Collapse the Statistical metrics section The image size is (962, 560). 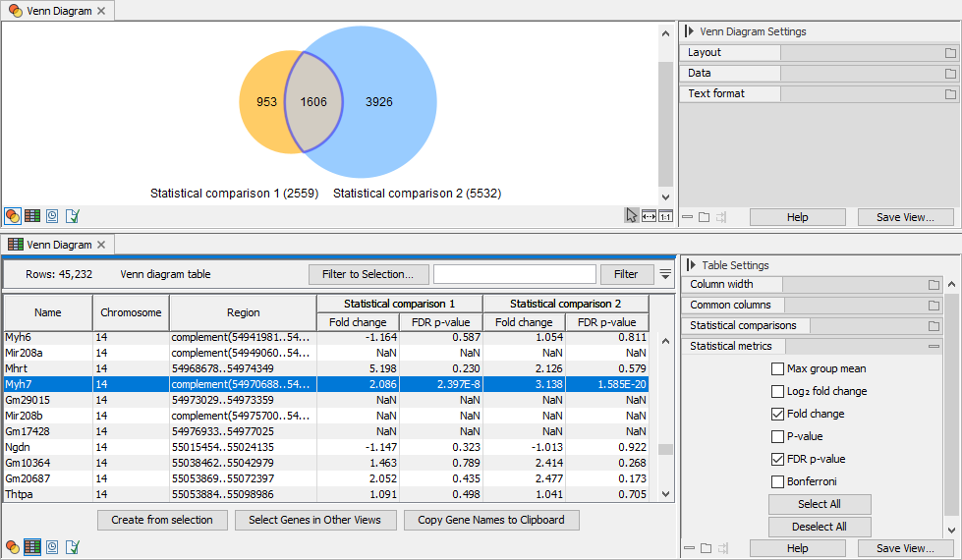(934, 347)
